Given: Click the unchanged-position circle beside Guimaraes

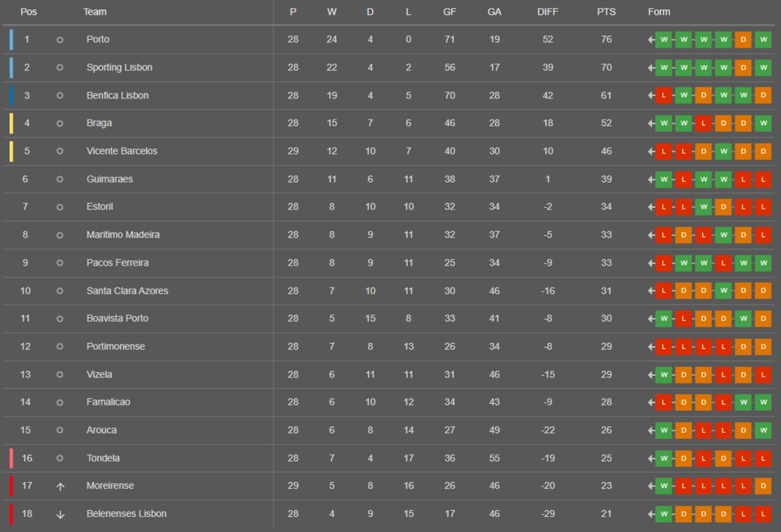Looking at the screenshot, I should tap(60, 180).
